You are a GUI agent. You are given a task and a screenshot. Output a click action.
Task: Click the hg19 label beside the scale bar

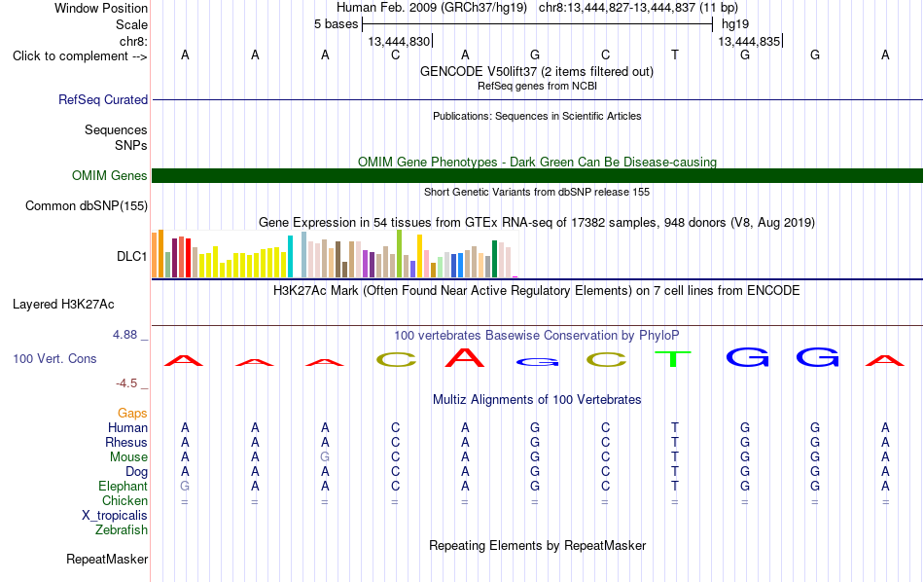[735, 24]
